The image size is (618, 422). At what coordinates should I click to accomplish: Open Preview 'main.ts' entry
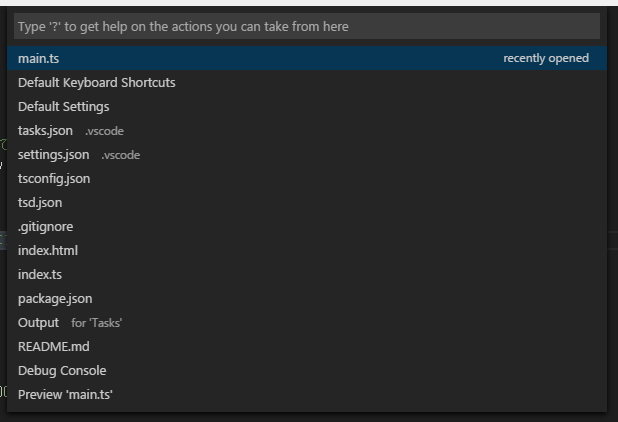pos(307,395)
